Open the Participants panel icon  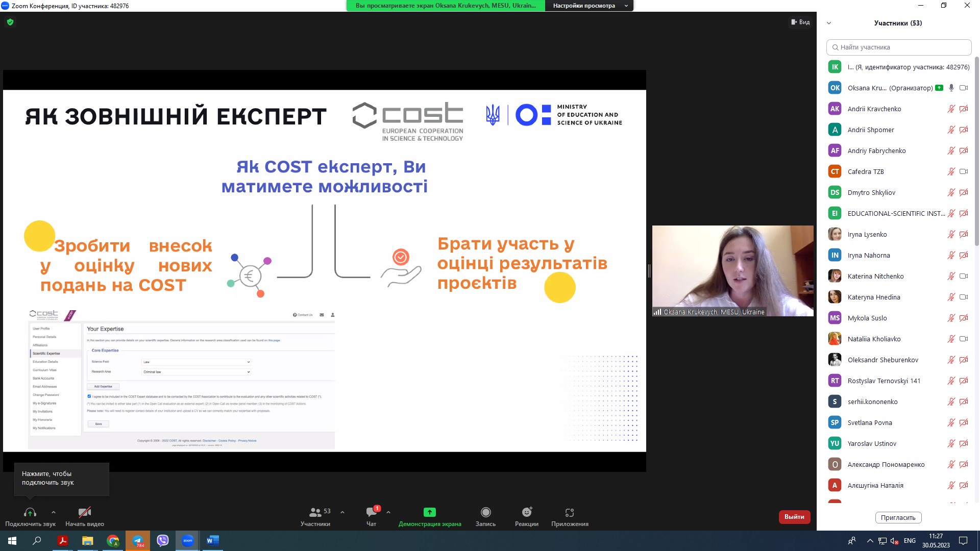click(x=315, y=512)
